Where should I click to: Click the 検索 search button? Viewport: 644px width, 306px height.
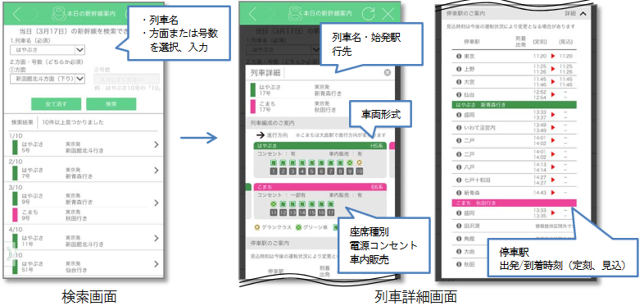[111, 104]
